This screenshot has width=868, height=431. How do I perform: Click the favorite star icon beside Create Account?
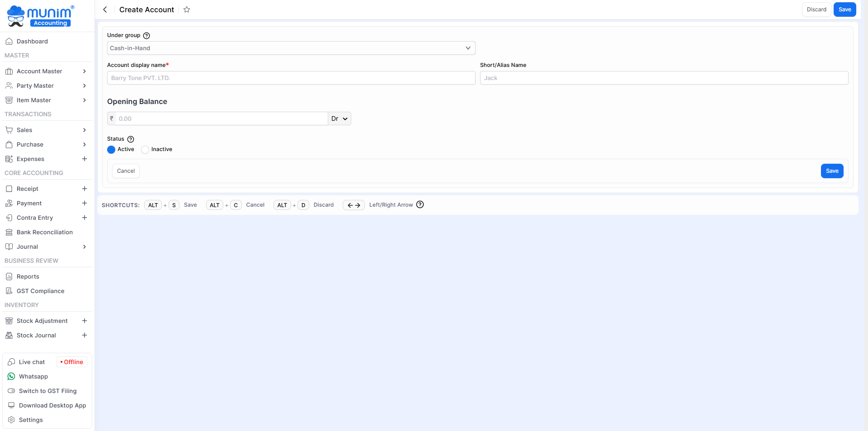[187, 9]
